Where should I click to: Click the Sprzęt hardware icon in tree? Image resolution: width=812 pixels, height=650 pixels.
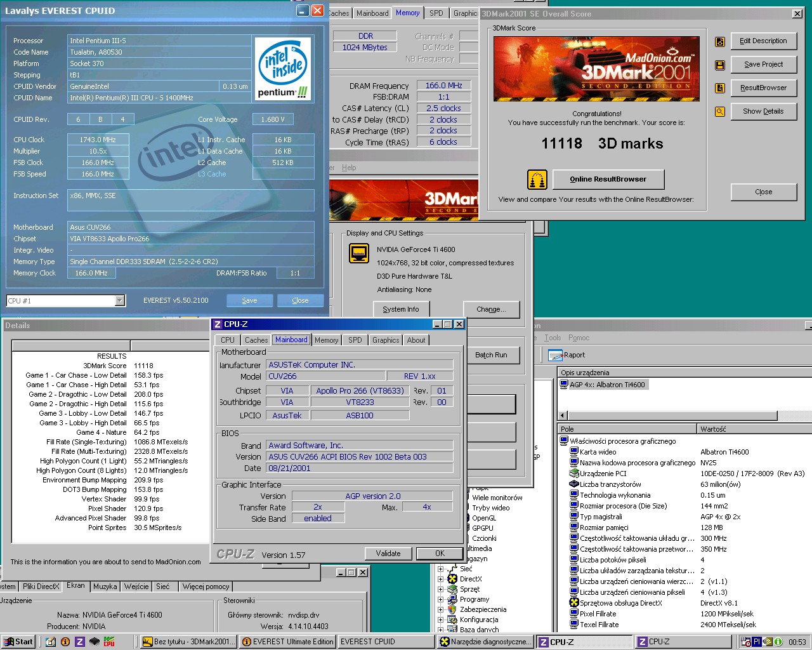coord(452,589)
